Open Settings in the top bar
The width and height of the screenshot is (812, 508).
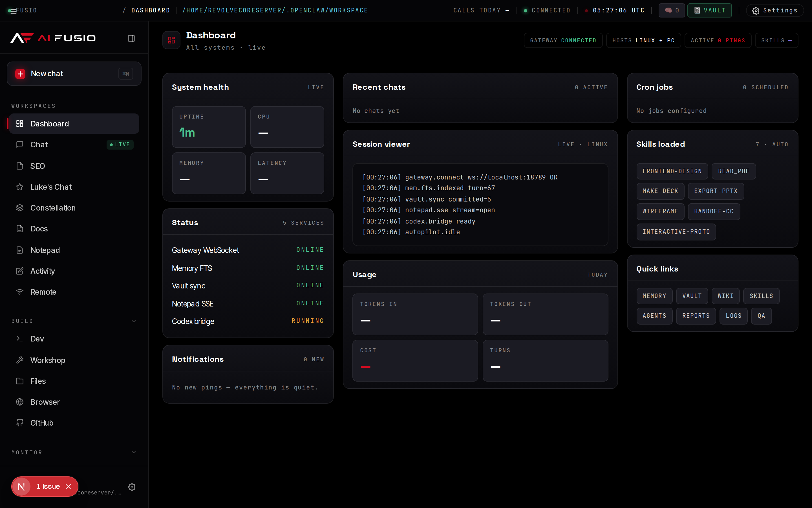775,10
